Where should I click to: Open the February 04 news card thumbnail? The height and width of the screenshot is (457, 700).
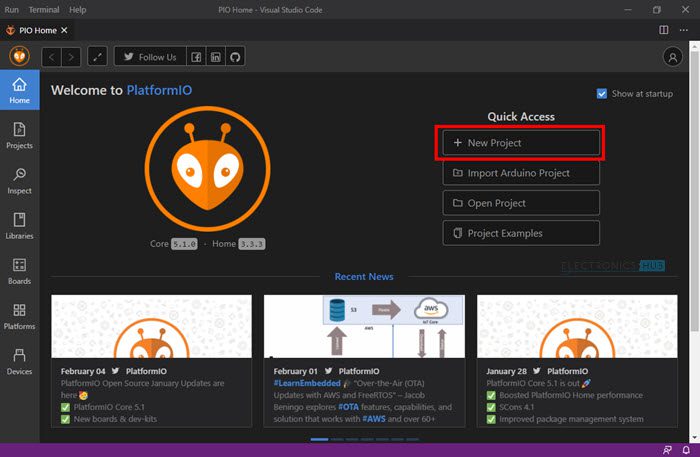(151, 326)
